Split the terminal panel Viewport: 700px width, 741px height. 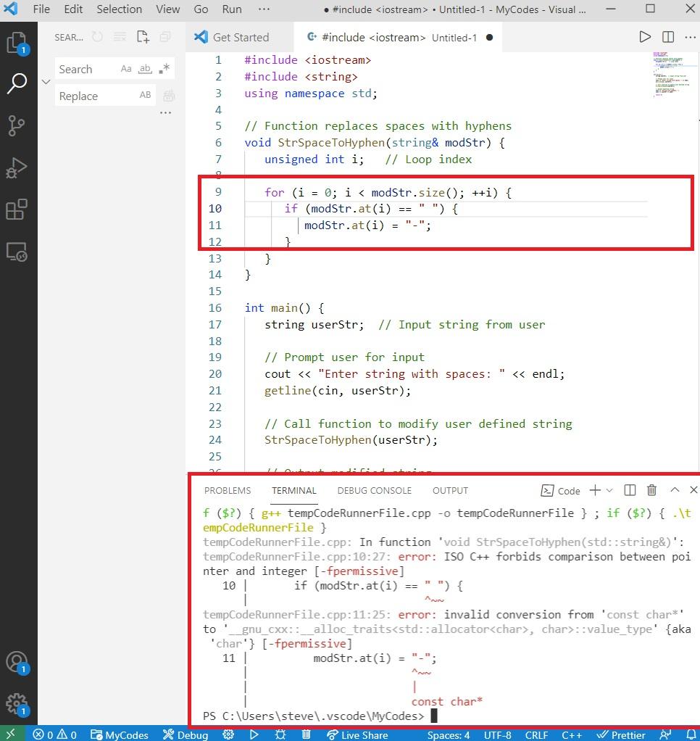pyautogui.click(x=630, y=490)
